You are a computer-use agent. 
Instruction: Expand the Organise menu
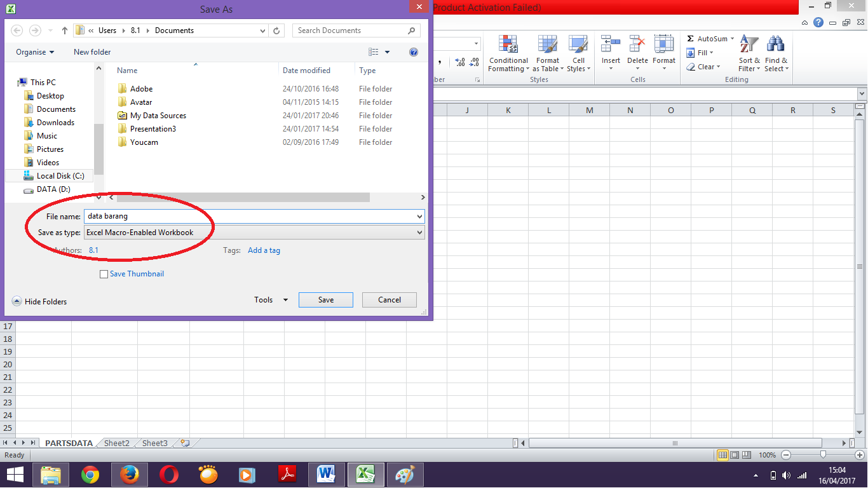pyautogui.click(x=34, y=51)
